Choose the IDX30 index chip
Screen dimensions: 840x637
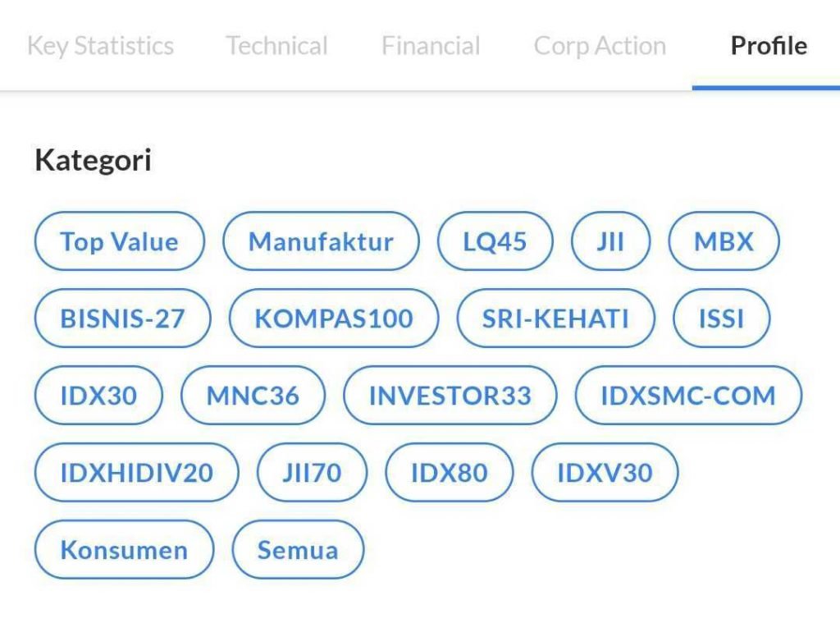click(x=98, y=396)
